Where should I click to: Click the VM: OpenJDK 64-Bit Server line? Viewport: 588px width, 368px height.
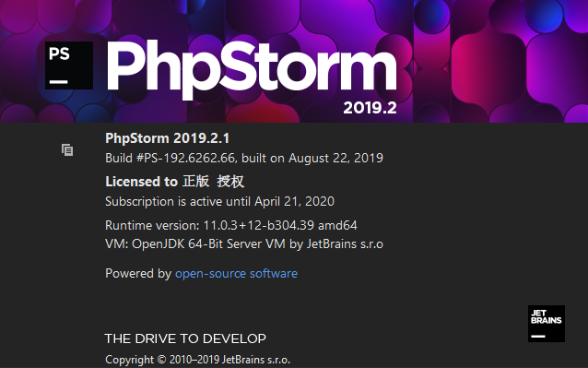click(x=244, y=244)
